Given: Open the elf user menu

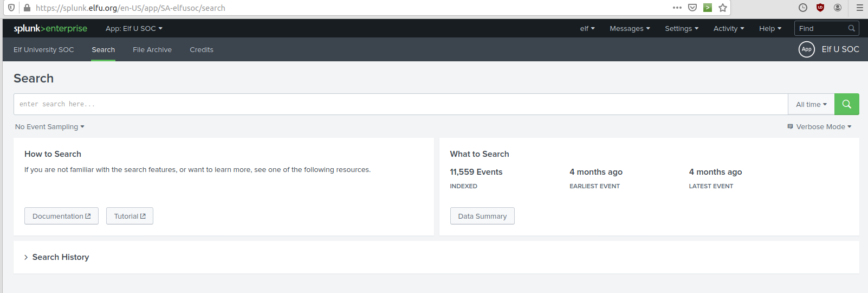Looking at the screenshot, I should coord(587,28).
